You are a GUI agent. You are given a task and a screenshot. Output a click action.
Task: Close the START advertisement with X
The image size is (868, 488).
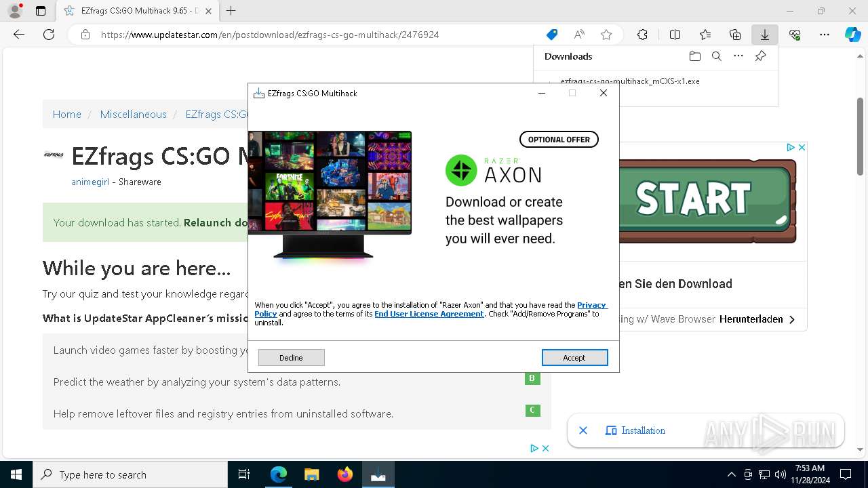[802, 148]
